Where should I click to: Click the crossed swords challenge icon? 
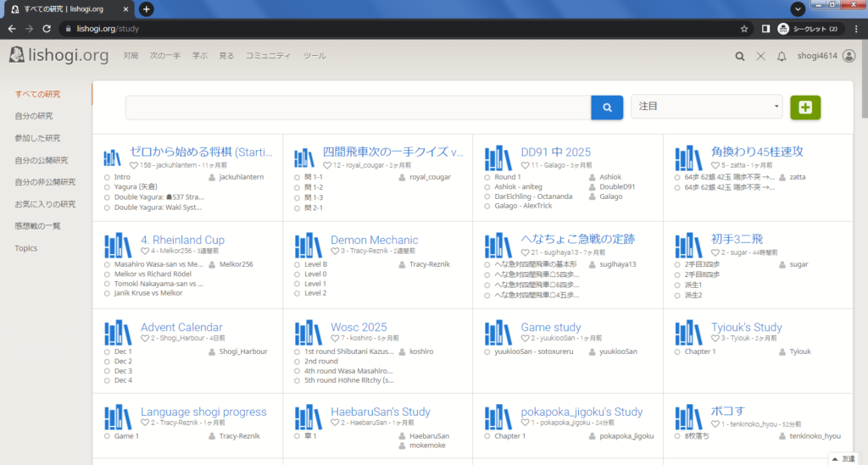[760, 56]
